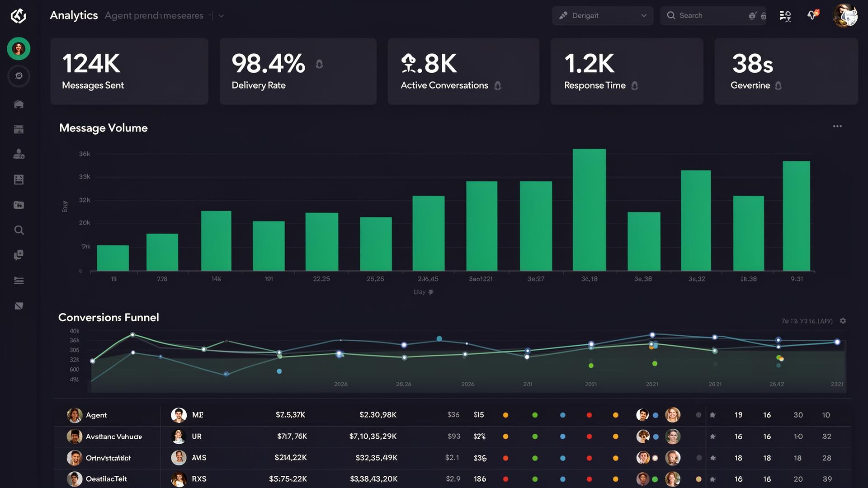Click the range label on Conversions Funnel
This screenshot has width=868, height=488.
point(807,321)
